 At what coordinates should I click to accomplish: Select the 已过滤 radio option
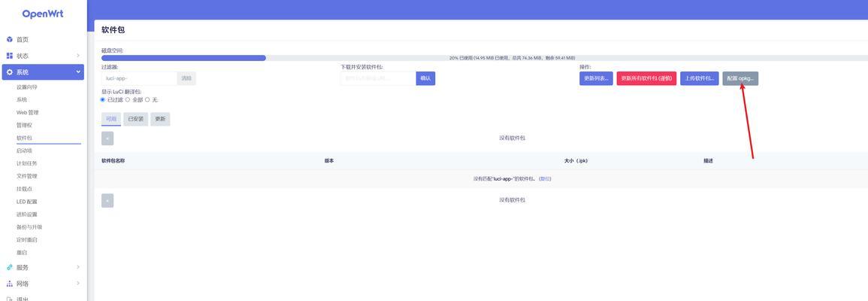pos(102,100)
